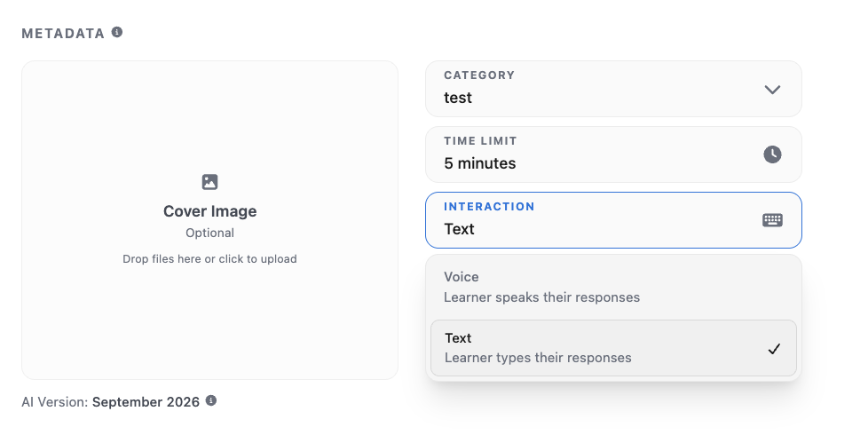Click the 'September 2026' AI version text

(146, 402)
